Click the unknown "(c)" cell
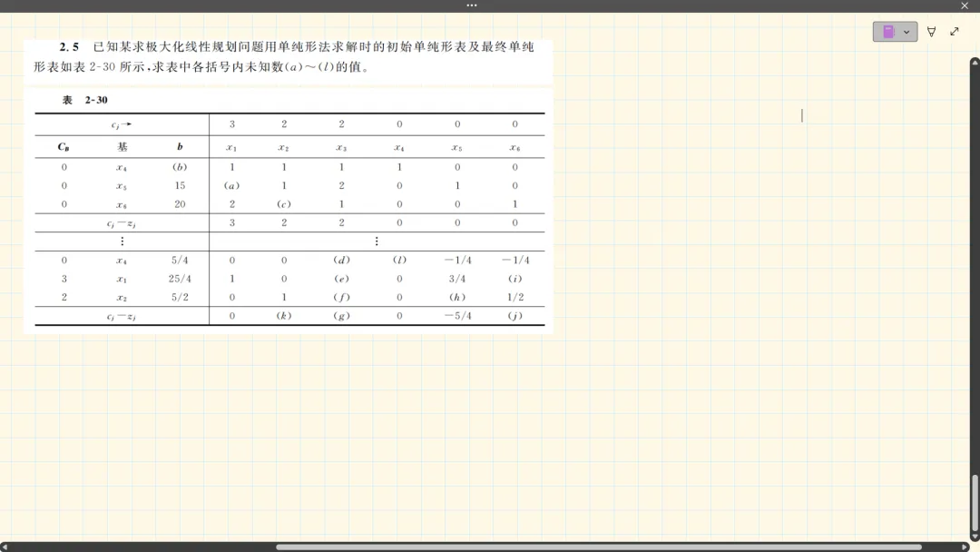980x552 pixels. pos(284,204)
